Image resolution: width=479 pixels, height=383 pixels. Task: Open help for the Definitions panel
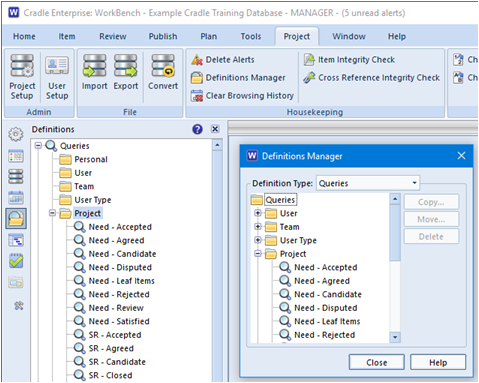(197, 129)
